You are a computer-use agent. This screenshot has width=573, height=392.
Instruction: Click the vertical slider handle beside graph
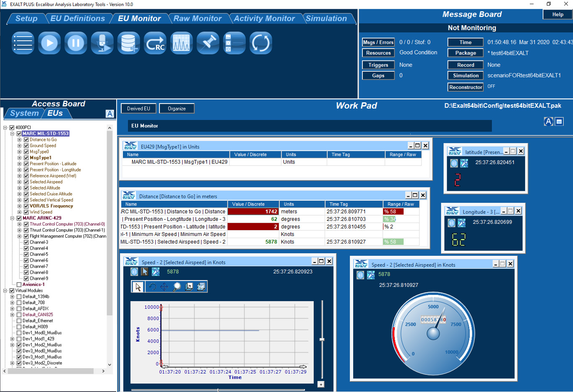[322, 339]
